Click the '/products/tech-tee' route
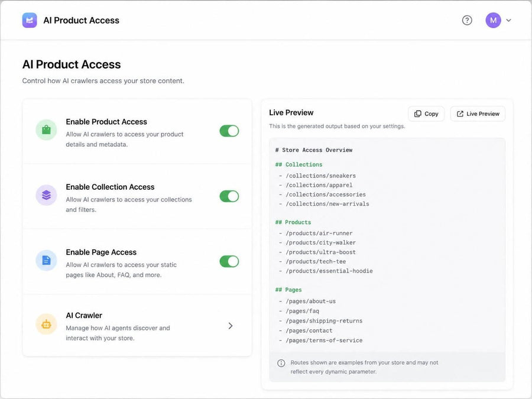The image size is (532, 399). click(316, 262)
